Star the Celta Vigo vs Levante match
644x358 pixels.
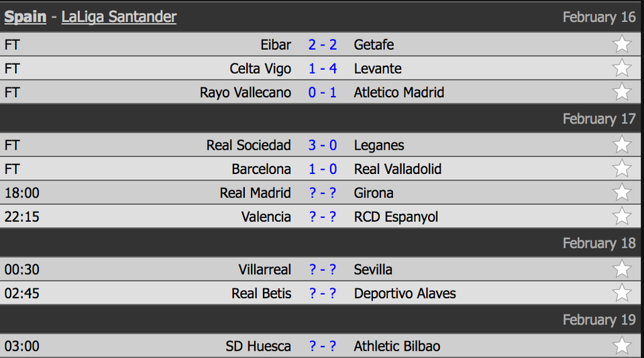click(621, 68)
